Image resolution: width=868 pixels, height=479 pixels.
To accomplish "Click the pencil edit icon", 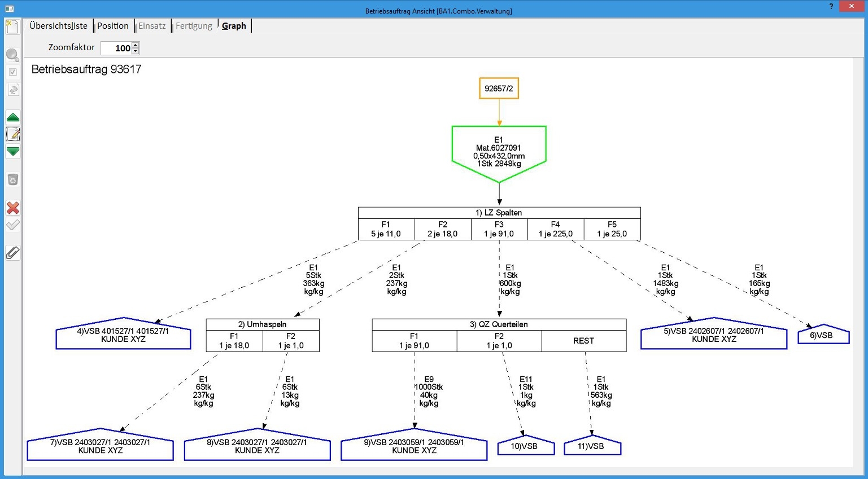I will (12, 134).
